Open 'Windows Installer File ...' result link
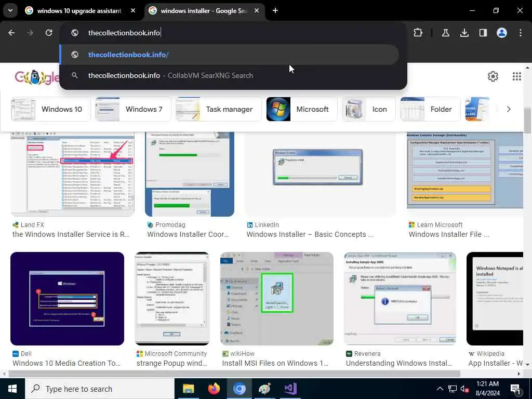This screenshot has height=399, width=532. (x=449, y=234)
